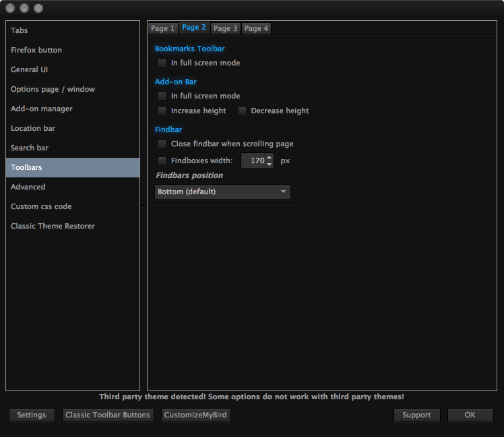Click the Bookmarks Toolbar heading

[x=189, y=49]
